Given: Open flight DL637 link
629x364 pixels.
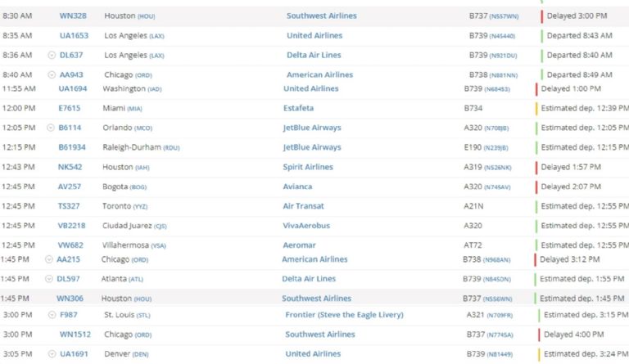Looking at the screenshot, I should point(71,56).
